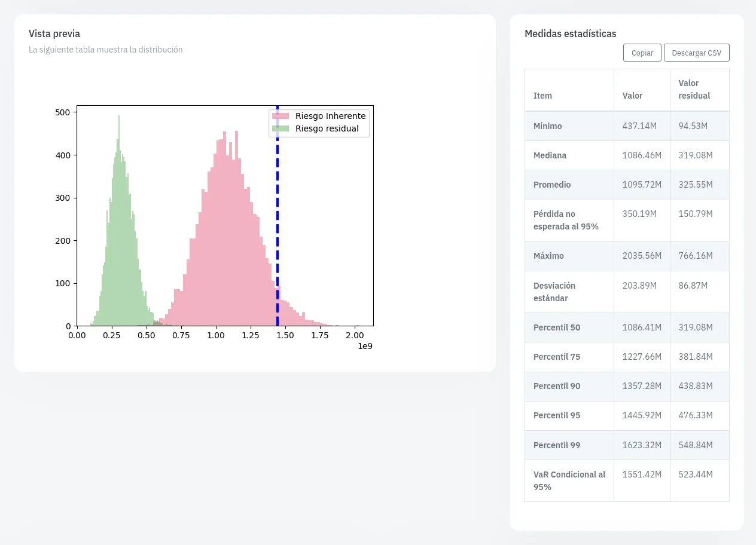Screen dimensions: 756x545
Task: Select 'Pérdida no esperada al 95%' row label
Action: (x=566, y=221)
